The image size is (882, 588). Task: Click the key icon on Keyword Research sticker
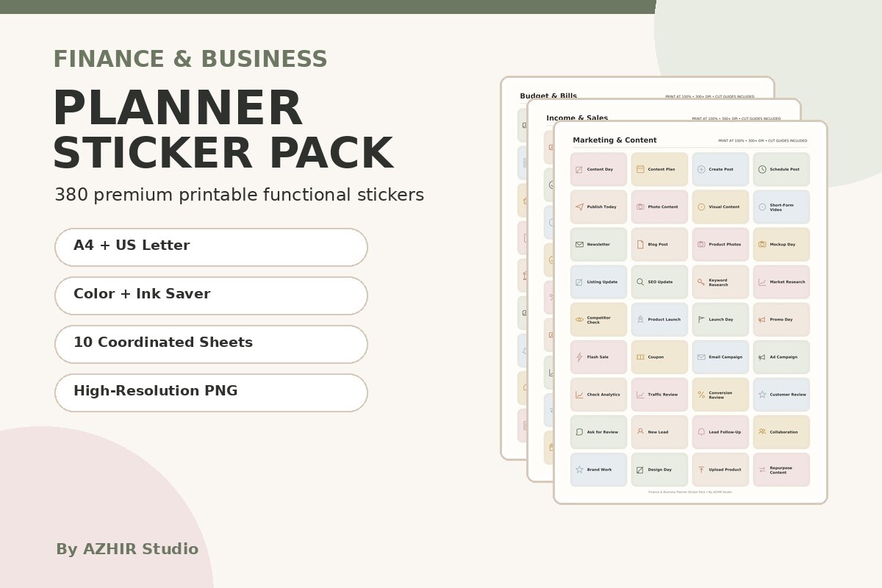[701, 282]
